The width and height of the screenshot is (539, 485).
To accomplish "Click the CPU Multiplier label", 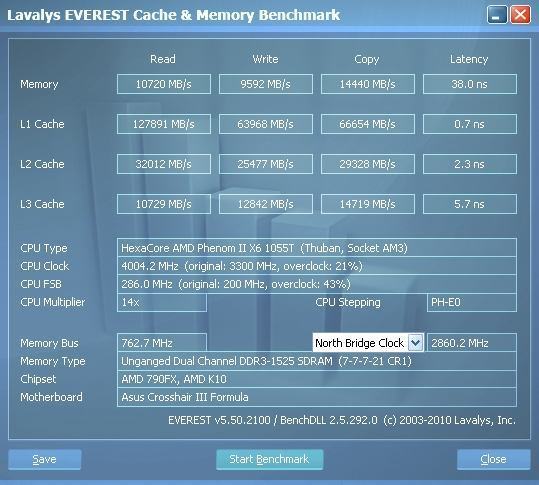I will [53, 302].
